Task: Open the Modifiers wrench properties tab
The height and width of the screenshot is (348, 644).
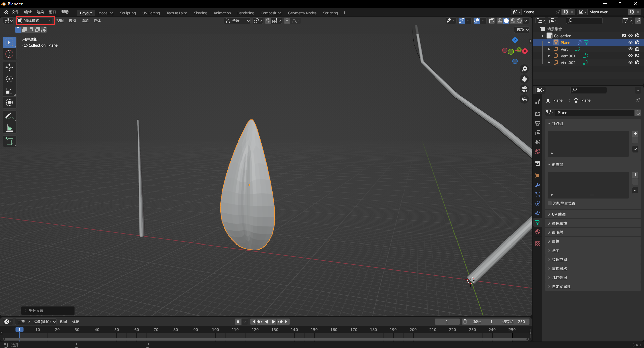Action: 538,185
